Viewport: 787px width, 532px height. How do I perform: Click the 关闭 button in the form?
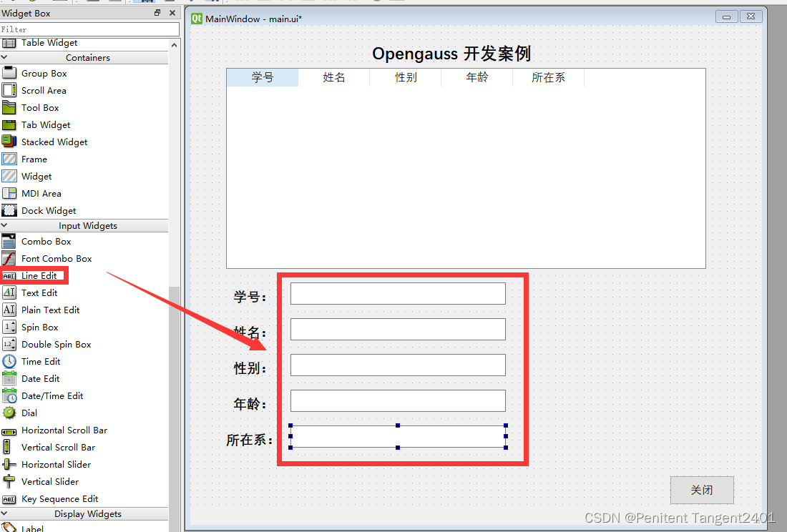(702, 490)
